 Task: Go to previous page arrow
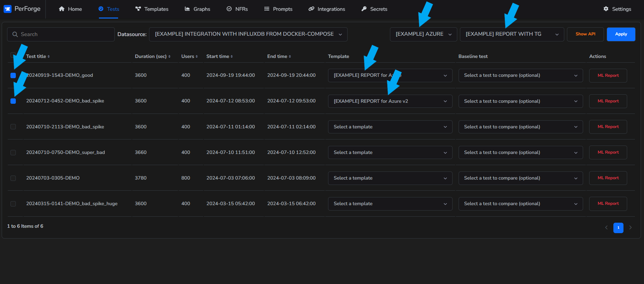point(606,228)
